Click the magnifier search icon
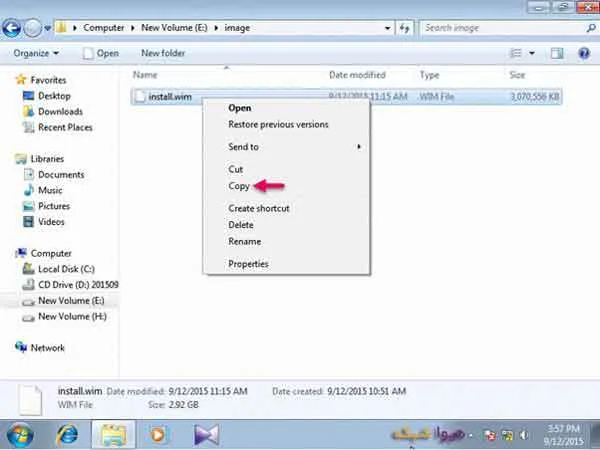The image size is (600, 450). tap(591, 28)
